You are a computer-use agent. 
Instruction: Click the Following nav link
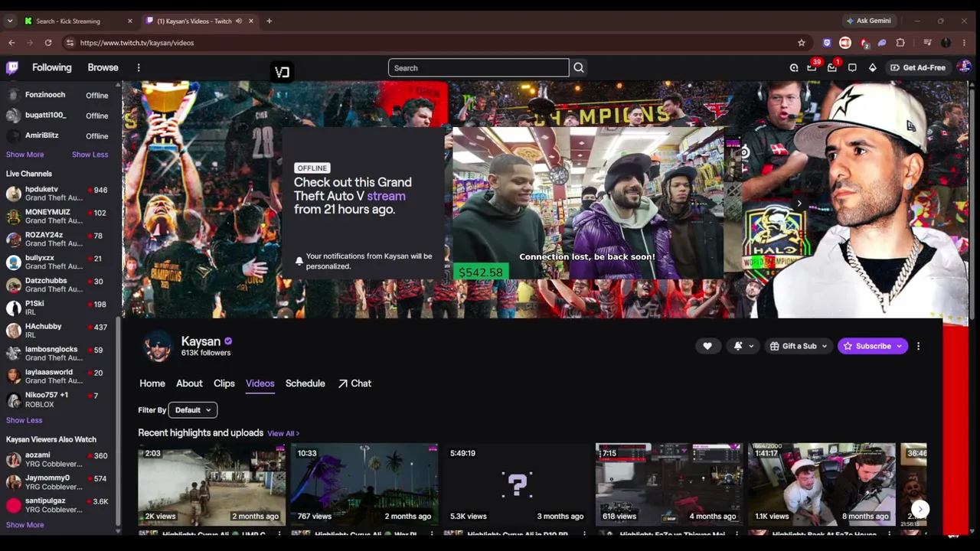(x=51, y=67)
